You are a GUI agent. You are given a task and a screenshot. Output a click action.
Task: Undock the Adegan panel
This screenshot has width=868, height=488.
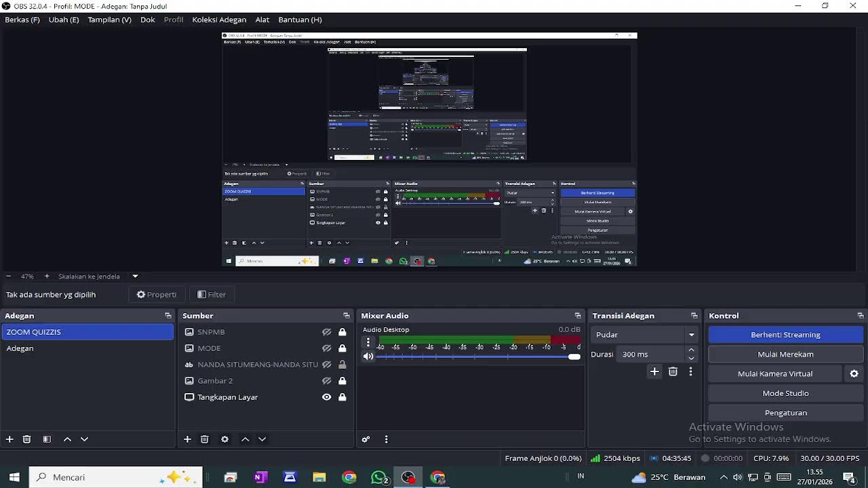coord(168,316)
